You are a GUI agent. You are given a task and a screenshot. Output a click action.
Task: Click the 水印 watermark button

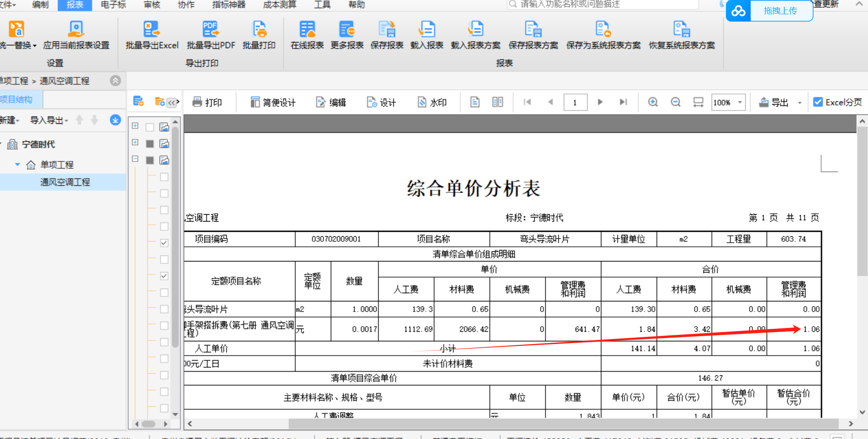[x=432, y=102]
